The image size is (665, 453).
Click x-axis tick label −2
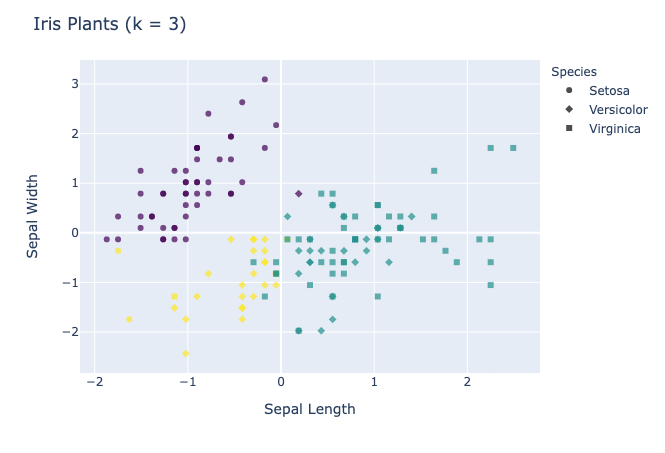[x=95, y=382]
